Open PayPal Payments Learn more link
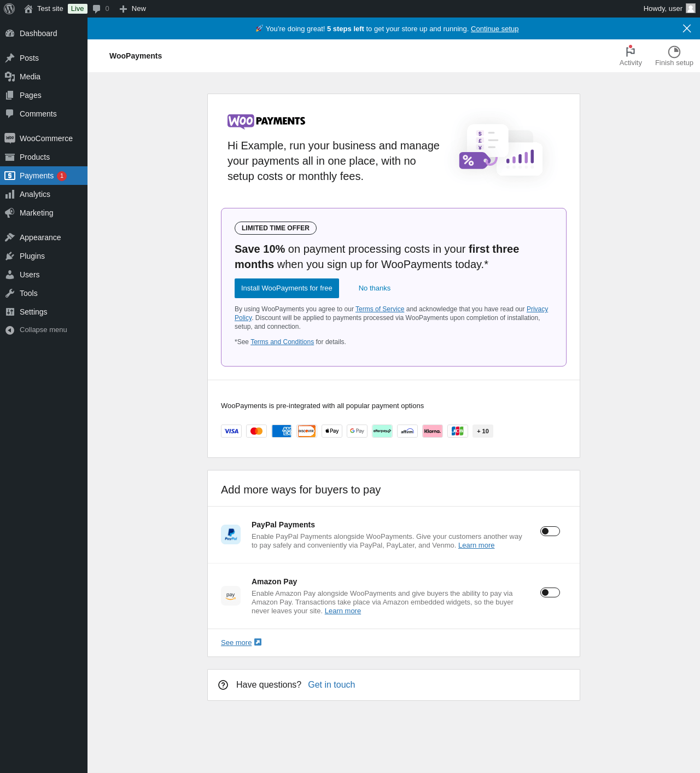The image size is (700, 773). [476, 545]
